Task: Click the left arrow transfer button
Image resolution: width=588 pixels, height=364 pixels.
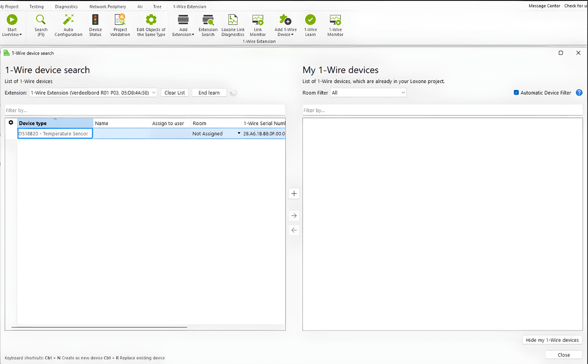Action: pos(294,230)
